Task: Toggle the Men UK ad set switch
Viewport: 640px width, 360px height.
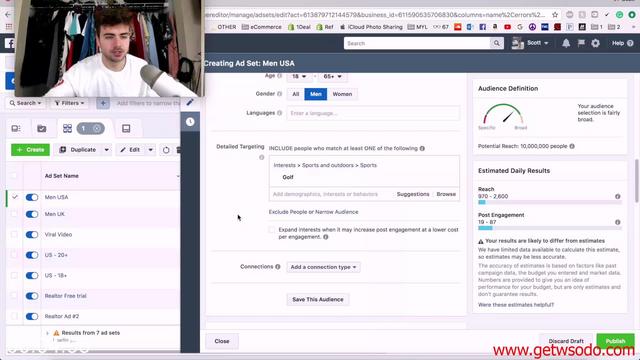Action: [x=31, y=214]
